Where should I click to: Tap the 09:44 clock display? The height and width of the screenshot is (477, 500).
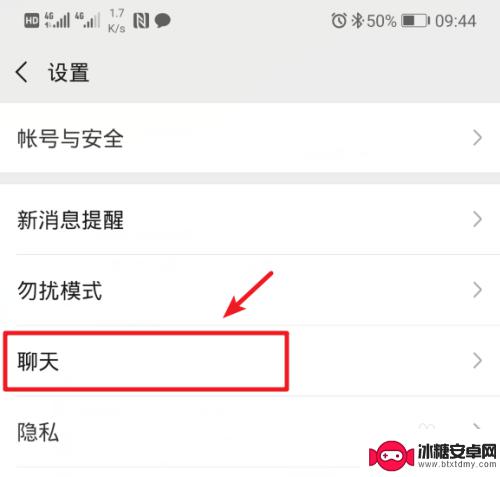pos(456,21)
